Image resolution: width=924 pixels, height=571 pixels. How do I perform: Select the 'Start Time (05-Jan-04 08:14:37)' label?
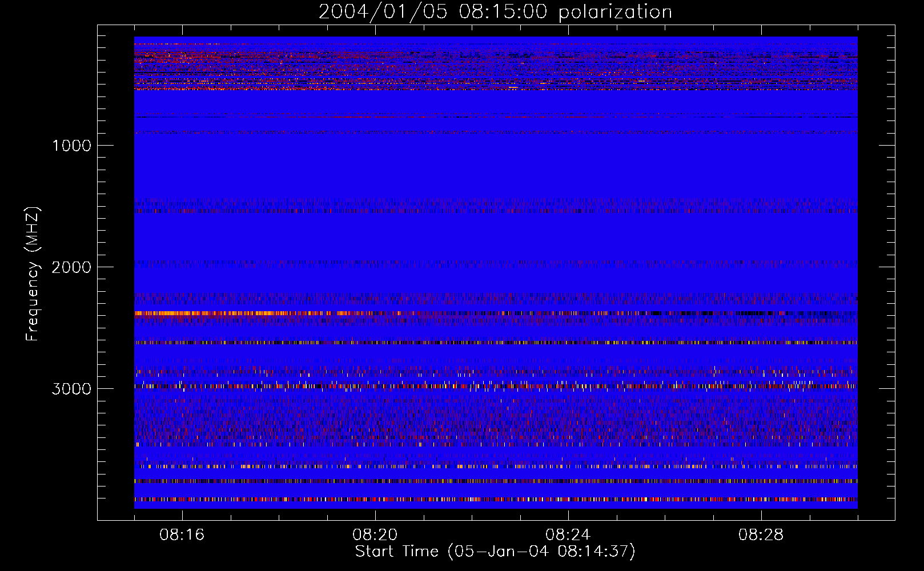(495, 552)
